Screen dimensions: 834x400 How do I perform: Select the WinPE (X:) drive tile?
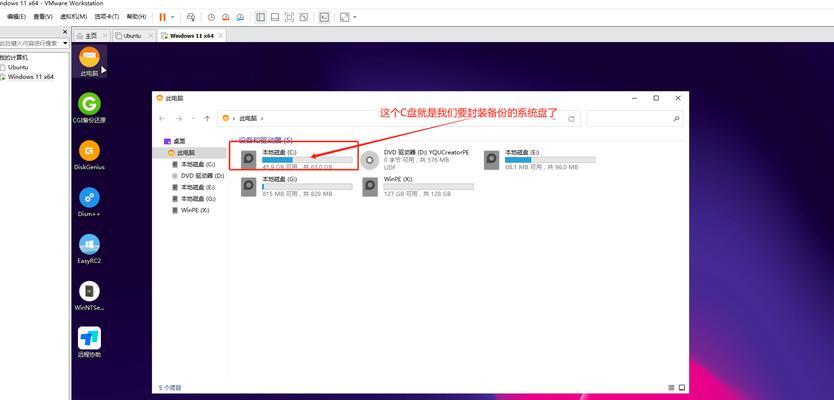coord(418,187)
